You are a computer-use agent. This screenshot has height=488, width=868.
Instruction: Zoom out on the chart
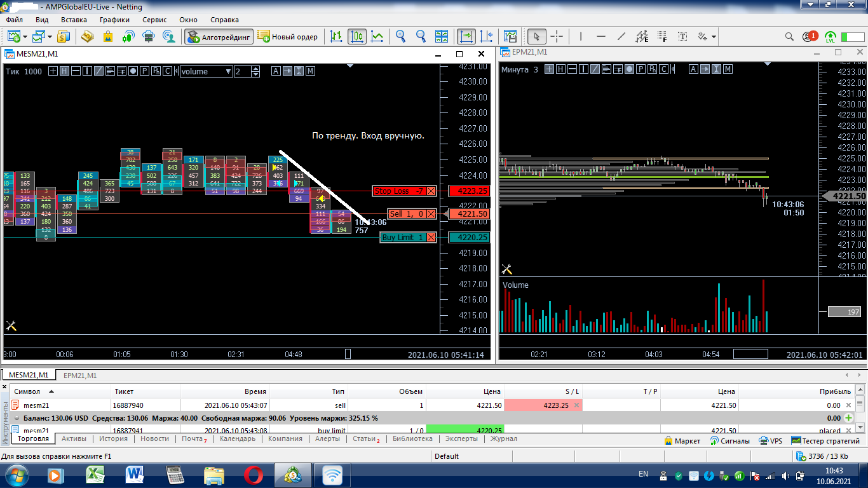[421, 36]
